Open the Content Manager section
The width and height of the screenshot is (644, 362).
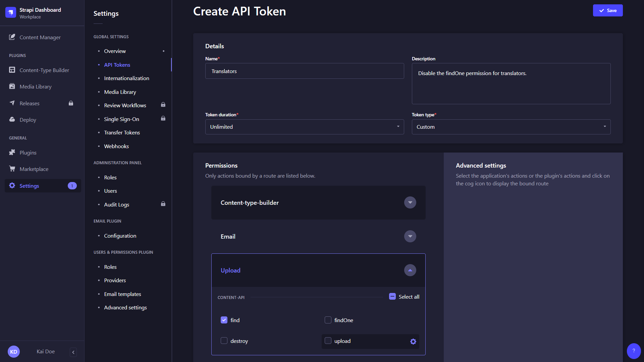(40, 37)
